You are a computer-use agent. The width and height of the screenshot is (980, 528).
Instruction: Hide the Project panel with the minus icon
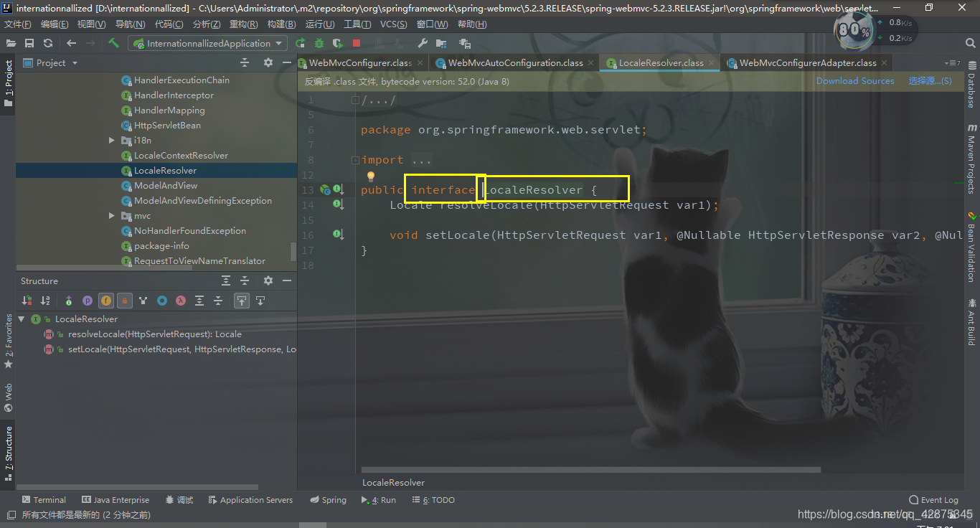(x=287, y=62)
